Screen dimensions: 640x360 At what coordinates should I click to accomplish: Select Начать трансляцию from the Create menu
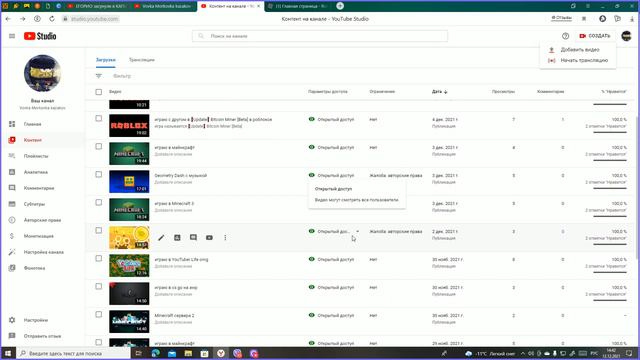point(578,60)
